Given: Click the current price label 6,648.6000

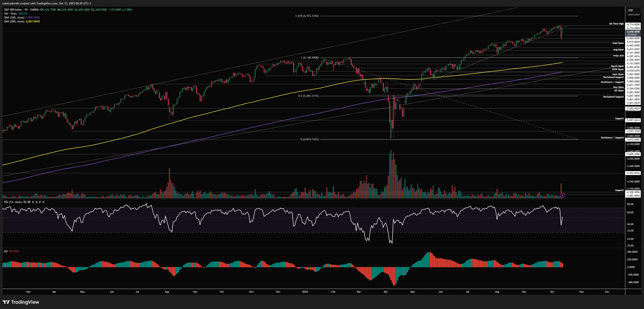Looking at the screenshot, I should click(633, 32).
